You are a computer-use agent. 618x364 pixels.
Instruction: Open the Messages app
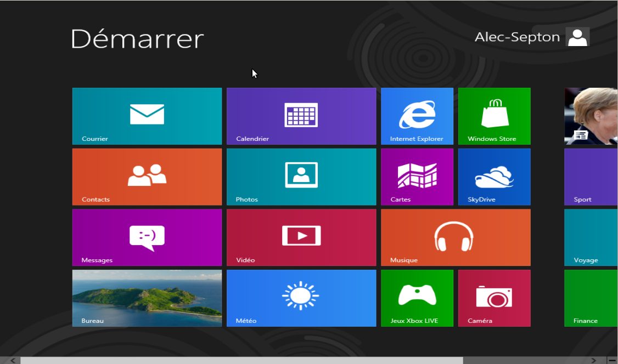tap(147, 237)
